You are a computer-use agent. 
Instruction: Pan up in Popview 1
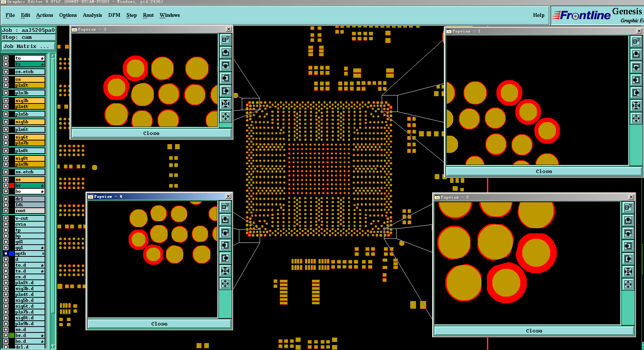pyautogui.click(x=636, y=54)
